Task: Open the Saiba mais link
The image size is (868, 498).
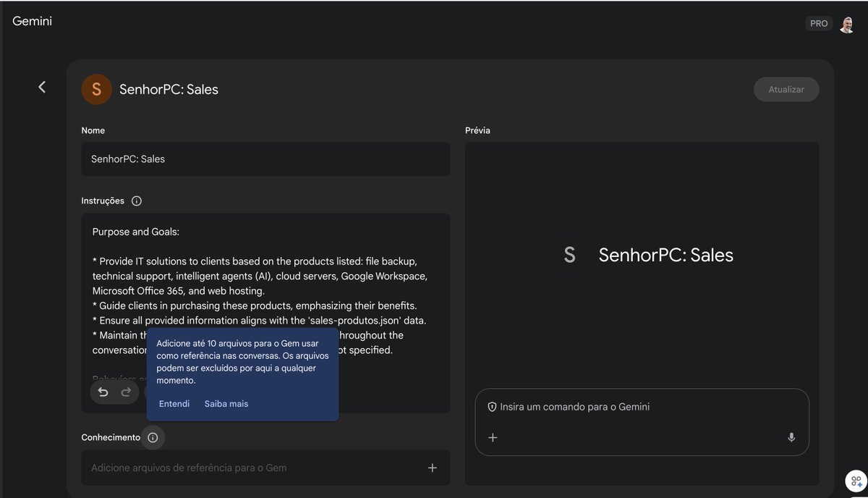Action: (x=226, y=404)
